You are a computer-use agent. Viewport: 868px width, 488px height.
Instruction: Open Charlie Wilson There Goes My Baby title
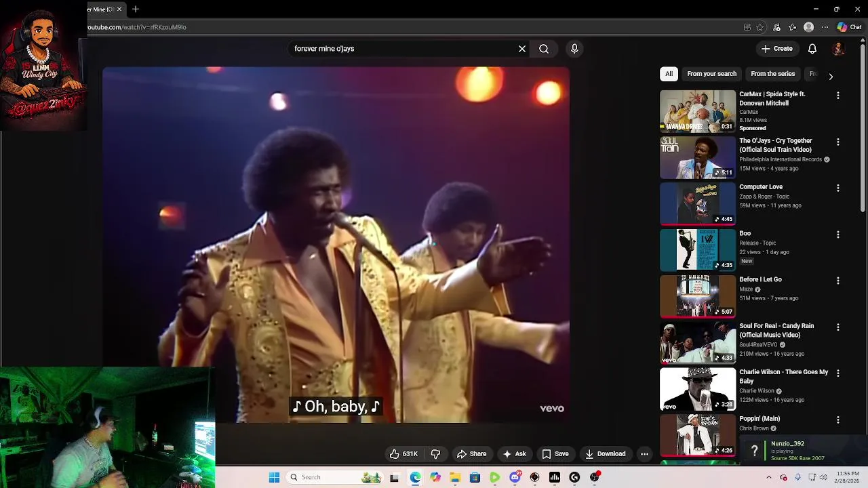783,376
